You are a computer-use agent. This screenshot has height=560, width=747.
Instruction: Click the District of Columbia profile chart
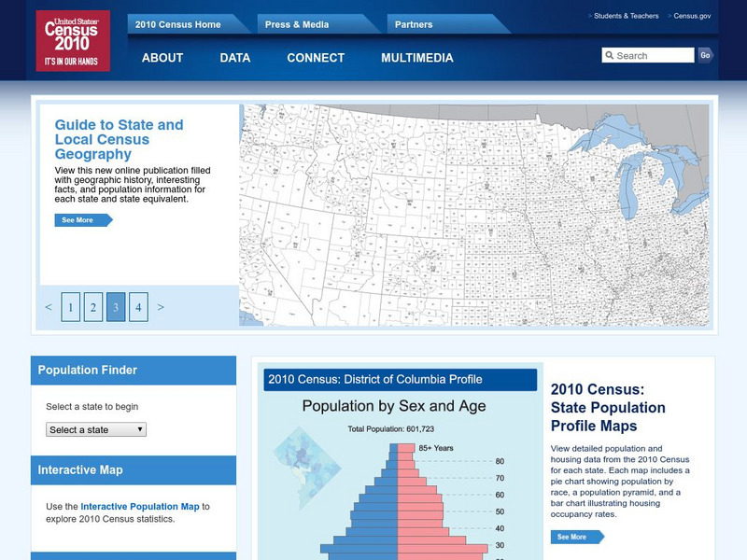point(401,462)
